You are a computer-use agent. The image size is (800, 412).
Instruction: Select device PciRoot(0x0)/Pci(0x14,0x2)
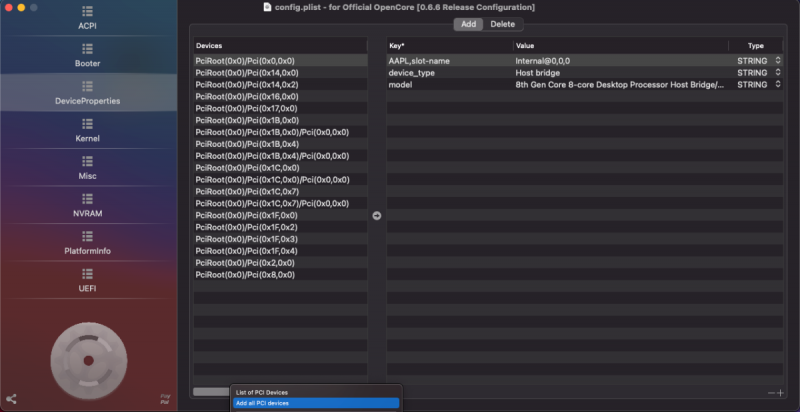280,85
